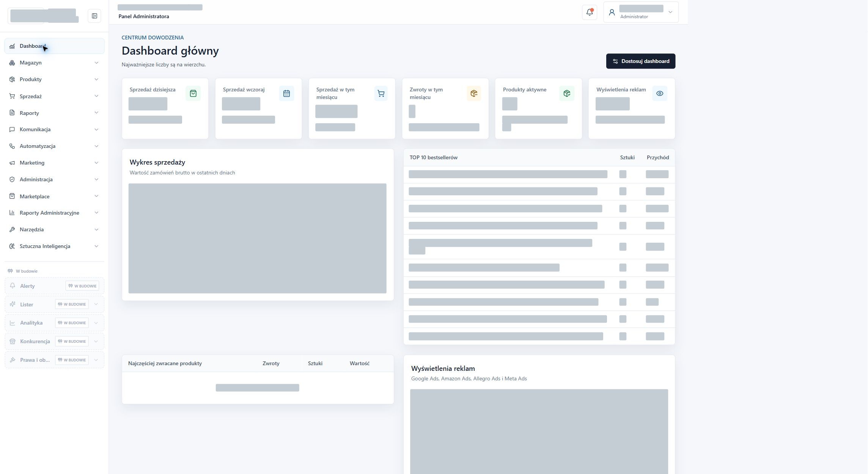This screenshot has height=474, width=868.
Task: Expand the Prawa i ob... chevron
Action: [96, 360]
